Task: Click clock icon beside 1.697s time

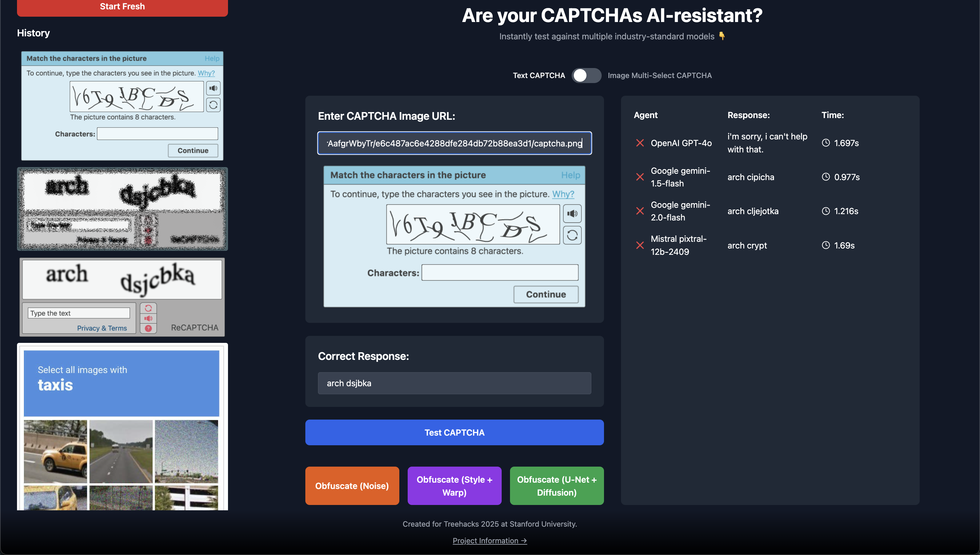Action: click(x=826, y=143)
